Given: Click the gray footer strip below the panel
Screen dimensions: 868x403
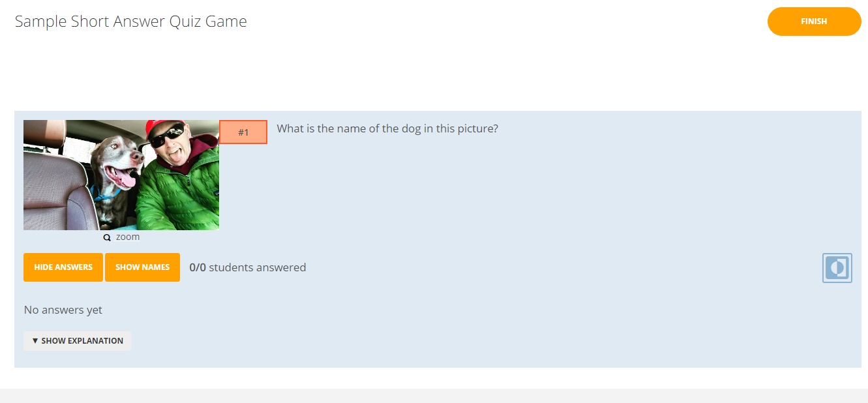Looking at the screenshot, I should point(434,395).
